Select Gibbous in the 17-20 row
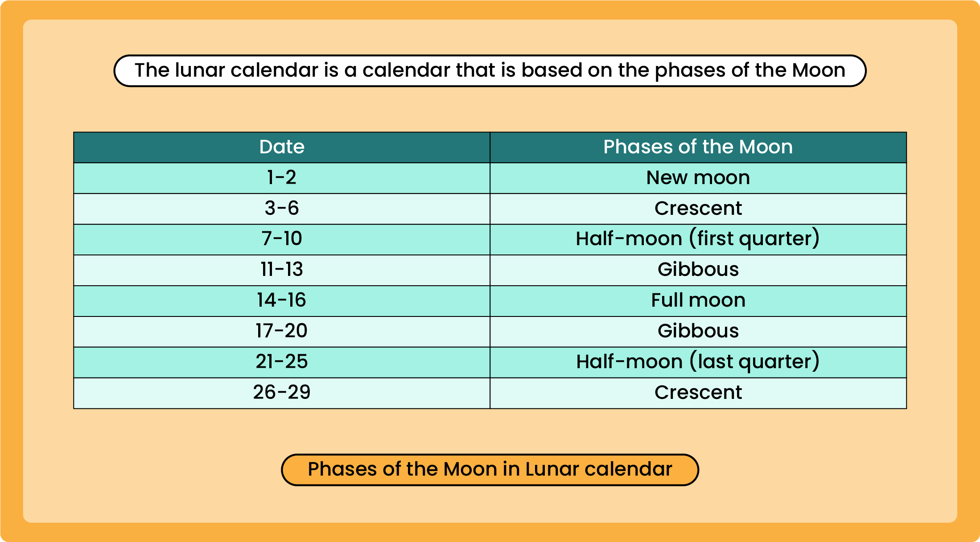Screen dimensions: 980x542 (x=698, y=332)
